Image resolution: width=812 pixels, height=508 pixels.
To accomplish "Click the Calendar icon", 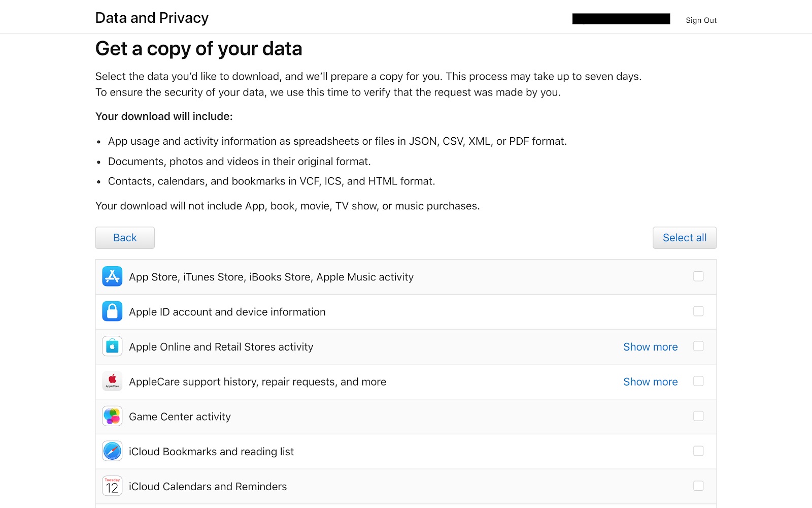I will 112,486.
